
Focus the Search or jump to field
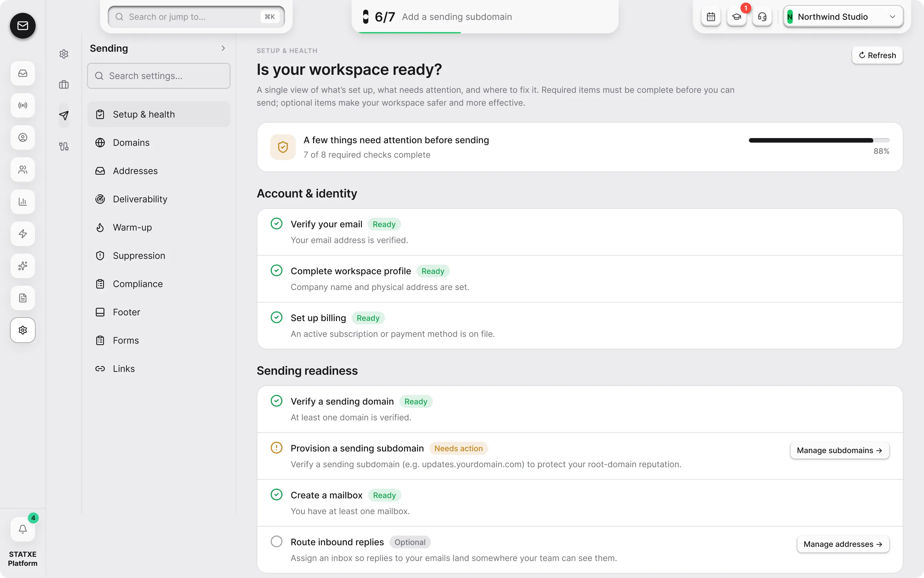(196, 17)
